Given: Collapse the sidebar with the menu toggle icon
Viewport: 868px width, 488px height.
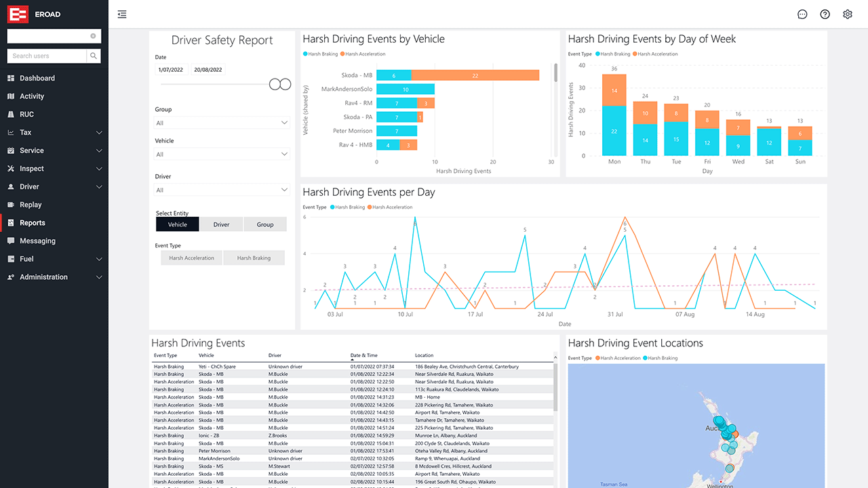Looking at the screenshot, I should click(x=122, y=14).
